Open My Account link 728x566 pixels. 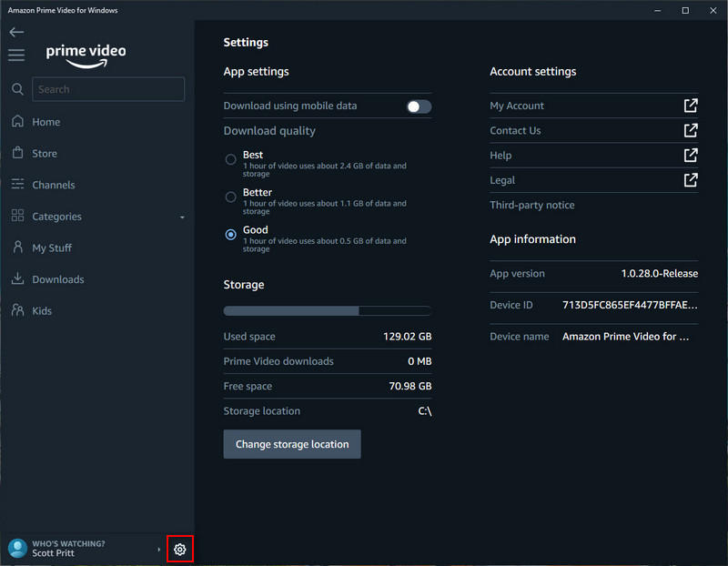pos(517,106)
